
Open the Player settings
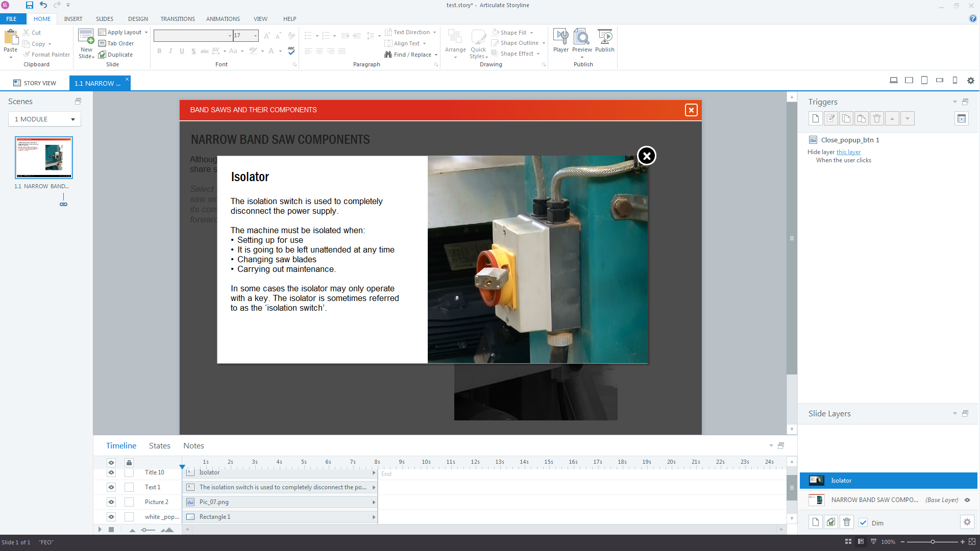tap(560, 41)
